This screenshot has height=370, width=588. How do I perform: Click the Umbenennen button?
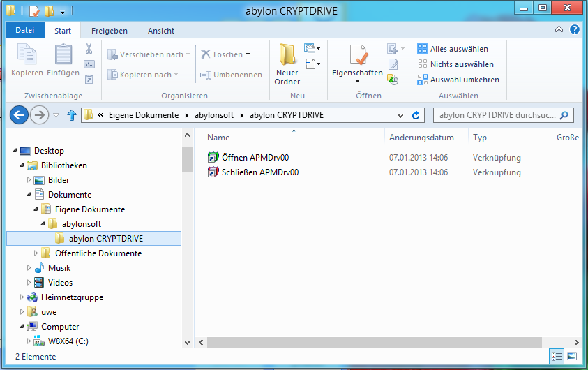pyautogui.click(x=231, y=75)
